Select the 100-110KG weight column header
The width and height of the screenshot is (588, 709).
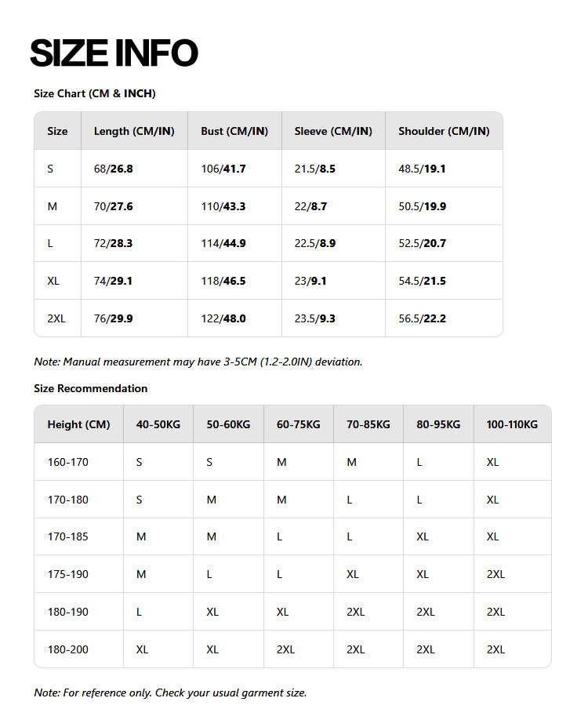point(512,424)
